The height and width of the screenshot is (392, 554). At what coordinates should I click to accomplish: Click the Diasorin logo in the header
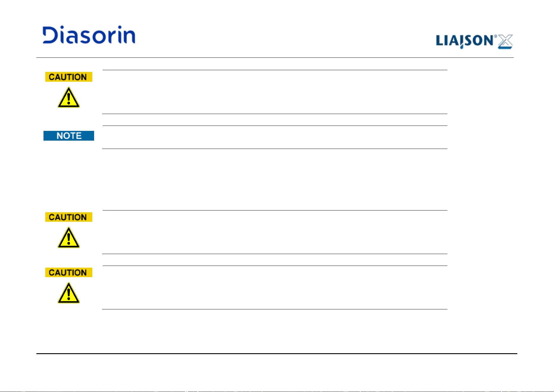[x=89, y=35]
